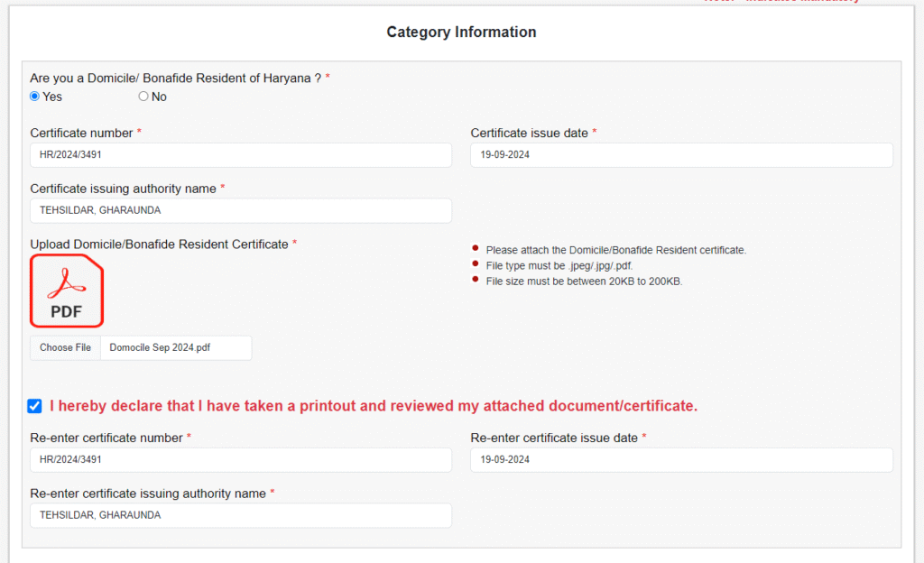Click the Re-enter certificate issue date field
Image resolution: width=924 pixels, height=563 pixels.
[x=681, y=460]
